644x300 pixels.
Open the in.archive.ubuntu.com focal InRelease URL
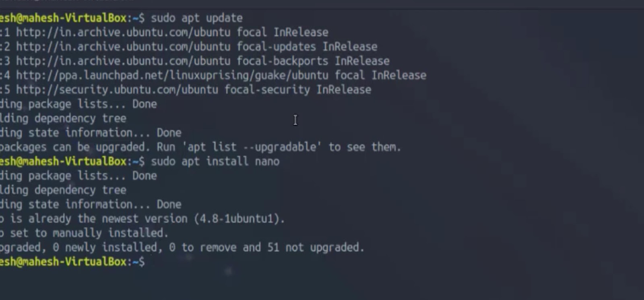[123, 32]
